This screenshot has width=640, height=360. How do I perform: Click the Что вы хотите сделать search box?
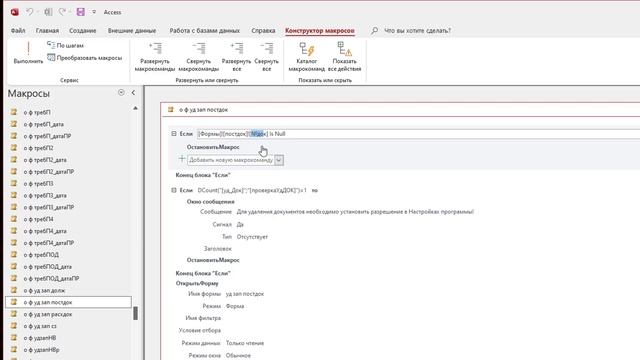click(417, 31)
